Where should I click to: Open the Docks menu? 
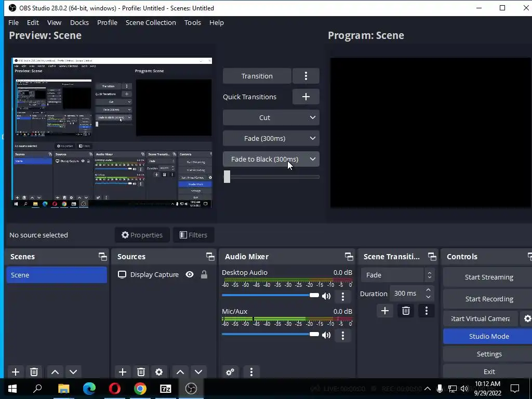click(79, 22)
